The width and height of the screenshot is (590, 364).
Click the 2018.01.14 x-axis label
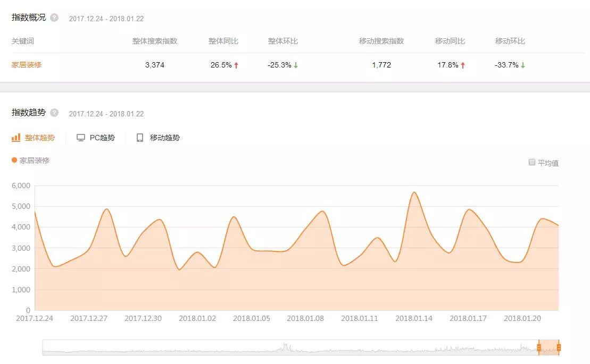tap(414, 318)
